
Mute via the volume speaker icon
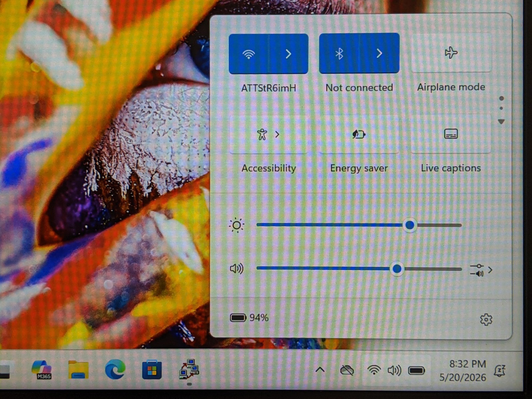(237, 268)
